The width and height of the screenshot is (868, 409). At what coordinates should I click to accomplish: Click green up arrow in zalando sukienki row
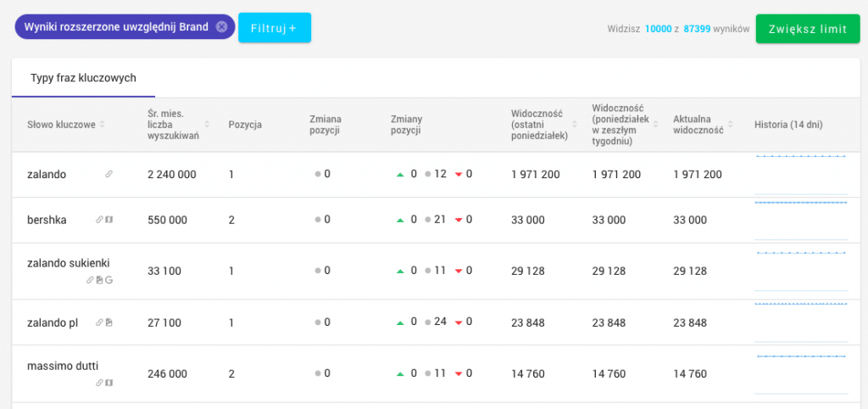pos(400,272)
